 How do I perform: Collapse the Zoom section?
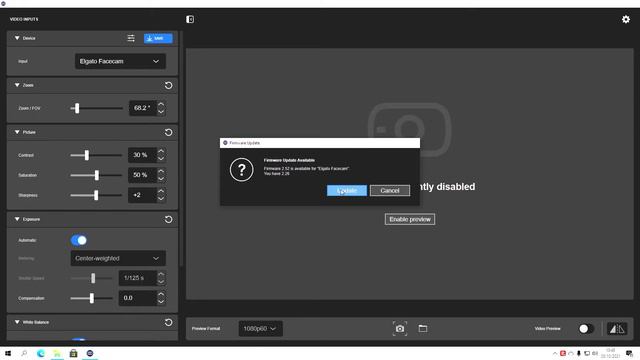17,85
